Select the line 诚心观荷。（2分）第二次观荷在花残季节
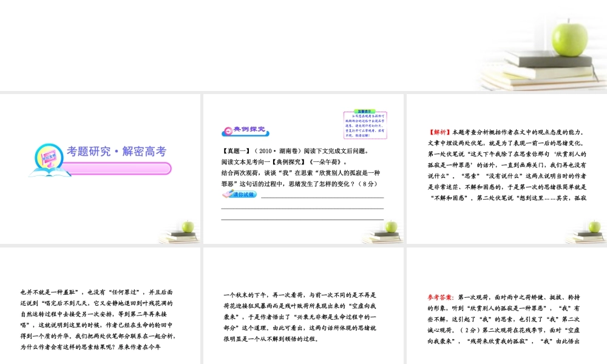The image size is (607, 364). pos(504,331)
